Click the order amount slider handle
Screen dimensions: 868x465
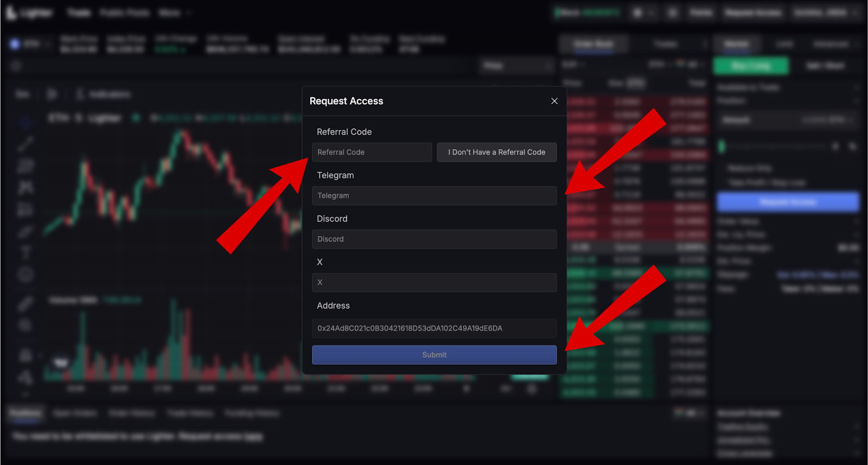tap(722, 146)
